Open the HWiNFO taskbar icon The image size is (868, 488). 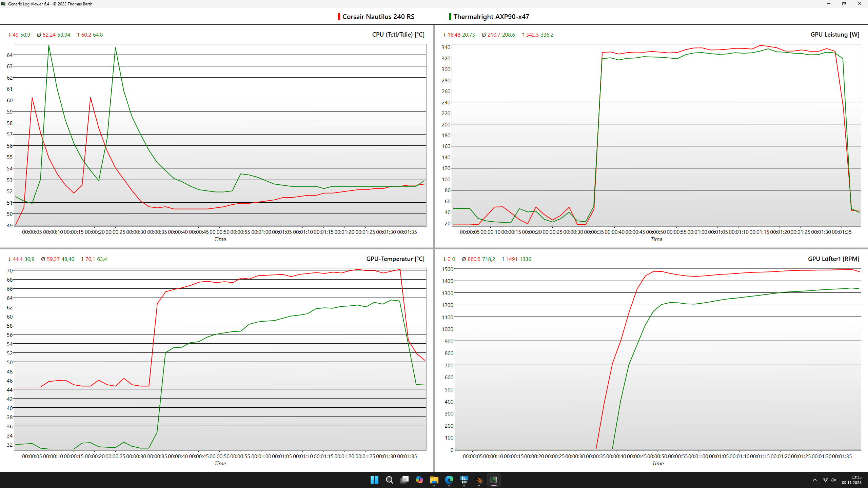464,480
